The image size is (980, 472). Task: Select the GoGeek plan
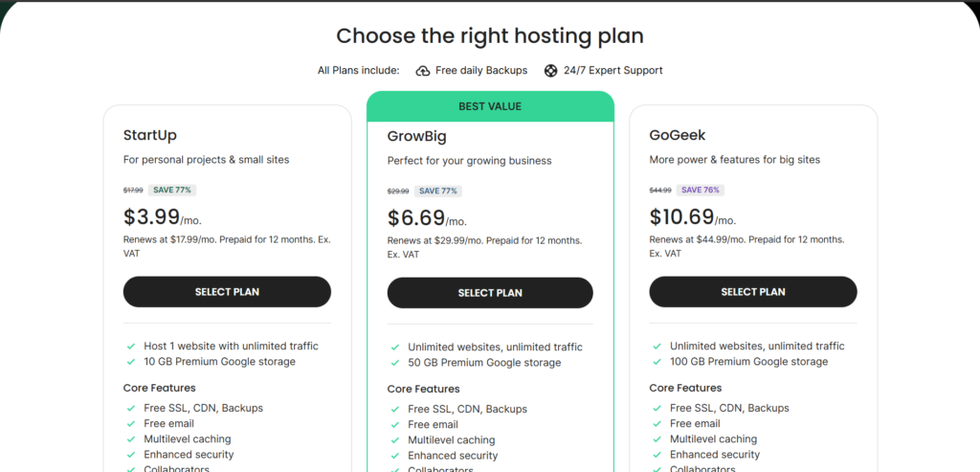753,292
